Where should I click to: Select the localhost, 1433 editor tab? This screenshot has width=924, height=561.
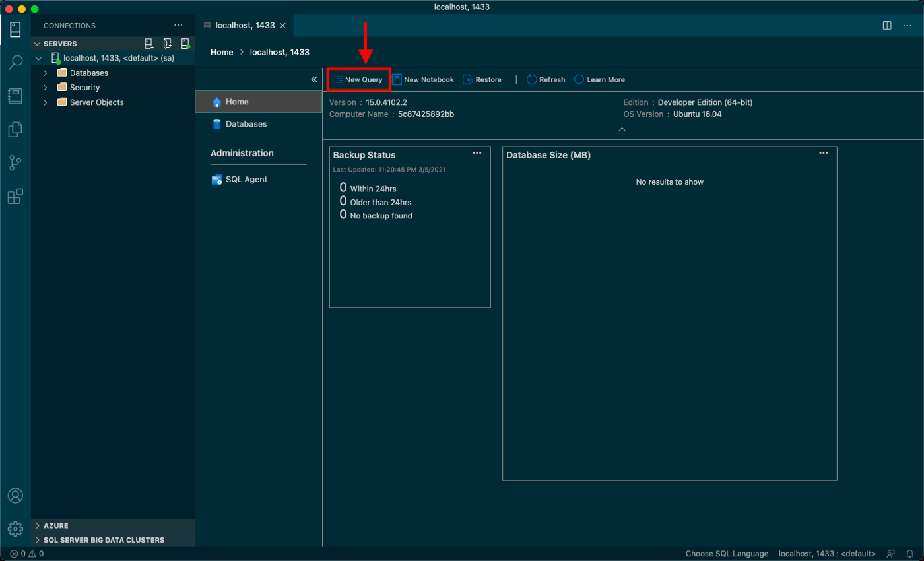244,26
